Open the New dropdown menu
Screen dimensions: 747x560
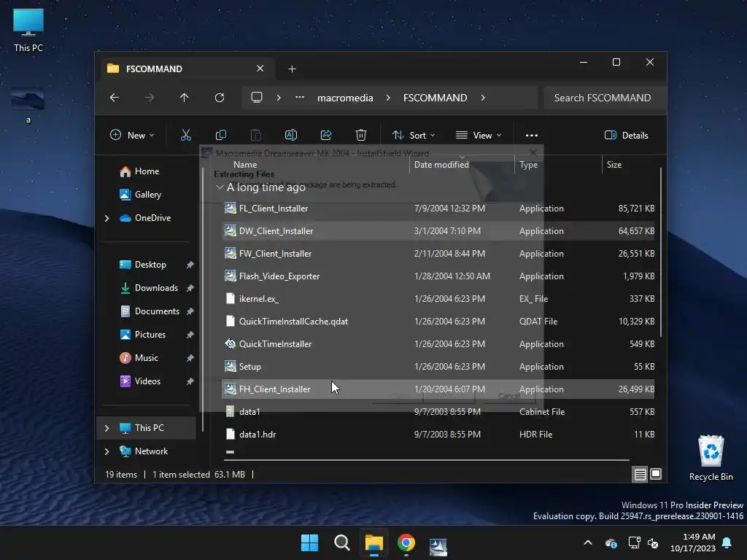click(132, 135)
